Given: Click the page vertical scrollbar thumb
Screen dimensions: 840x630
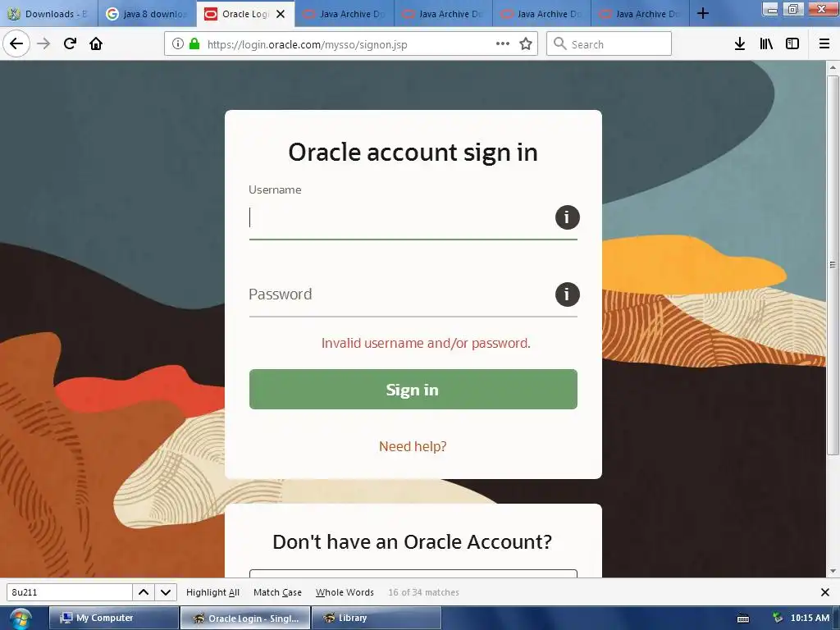Looking at the screenshot, I should click(x=833, y=265).
